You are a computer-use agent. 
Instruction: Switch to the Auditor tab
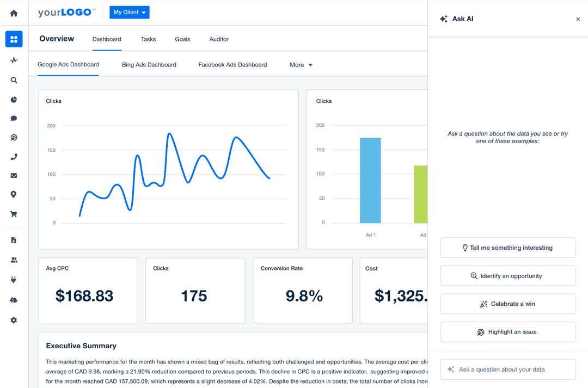point(219,39)
